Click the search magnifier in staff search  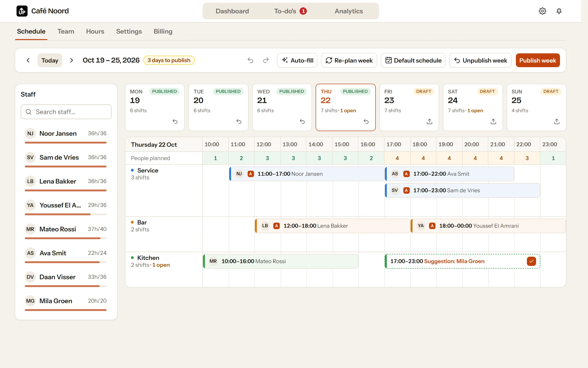point(28,112)
